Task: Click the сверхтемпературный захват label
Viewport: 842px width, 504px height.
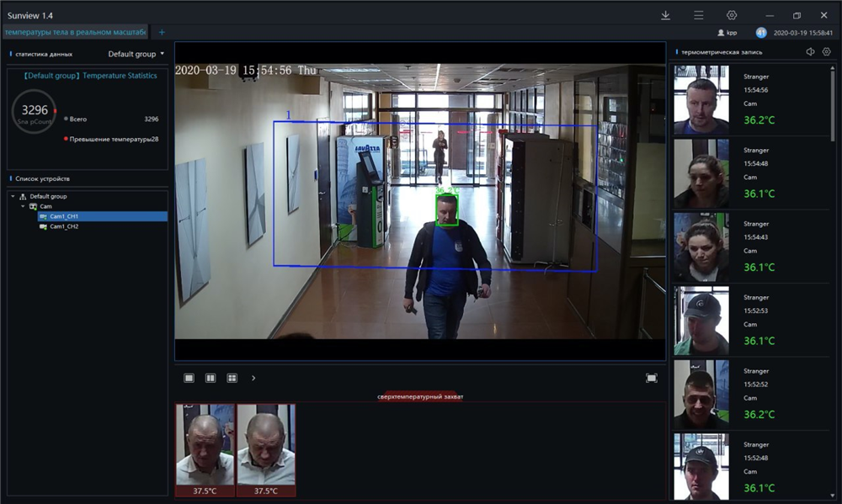Action: pyautogui.click(x=420, y=396)
